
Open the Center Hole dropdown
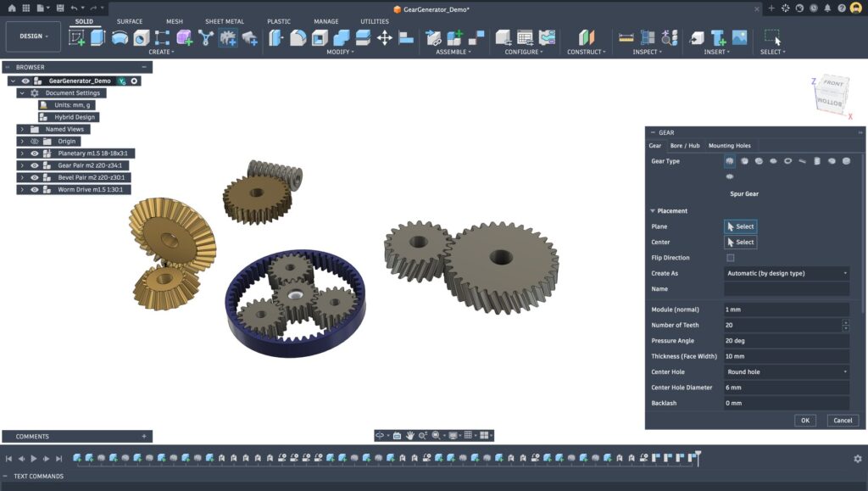point(786,372)
